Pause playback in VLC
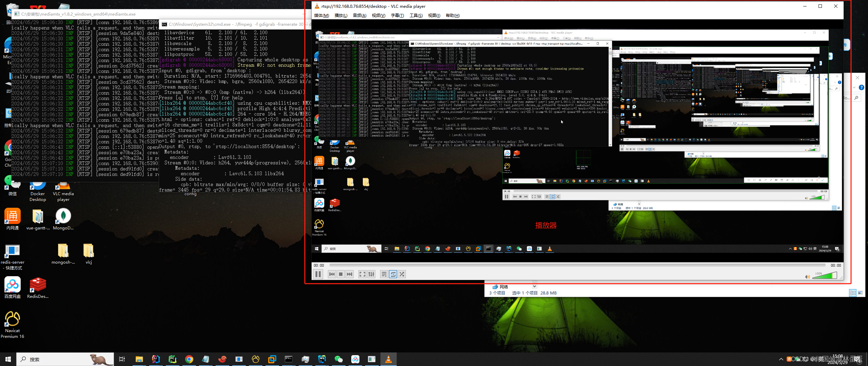This screenshot has width=868, height=366. pos(318,274)
